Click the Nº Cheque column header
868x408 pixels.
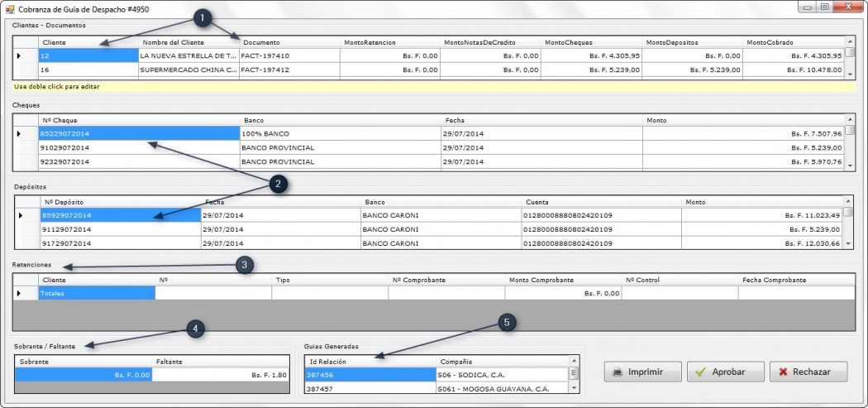(139, 120)
